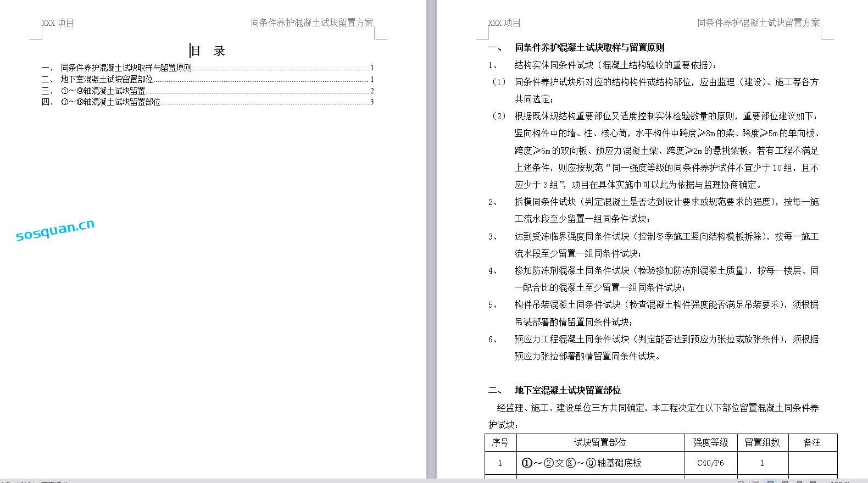868x483 pixels.
Task: Click the zoom percentage in the status bar
Action: [x=841, y=482]
